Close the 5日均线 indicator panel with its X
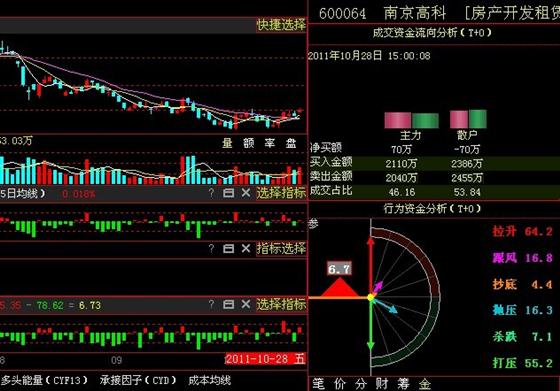 coord(246,193)
